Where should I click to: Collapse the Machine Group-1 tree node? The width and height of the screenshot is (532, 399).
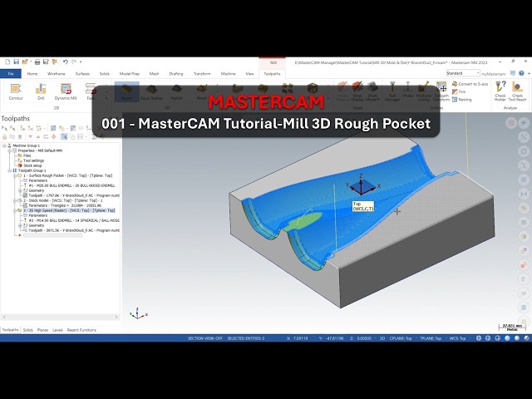[4, 145]
